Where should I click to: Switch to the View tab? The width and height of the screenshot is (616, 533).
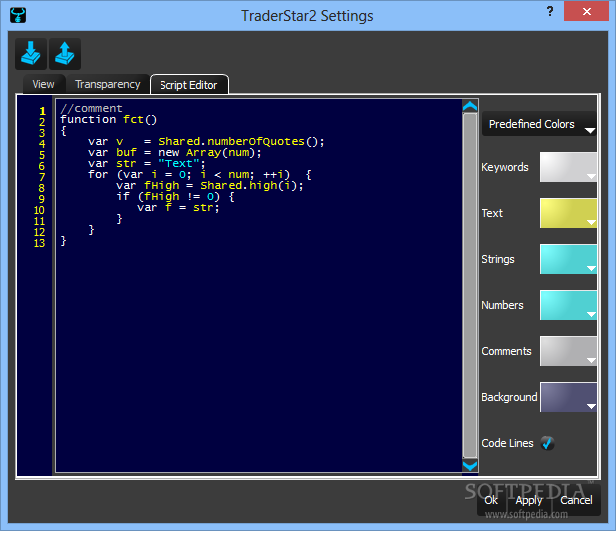click(x=44, y=84)
